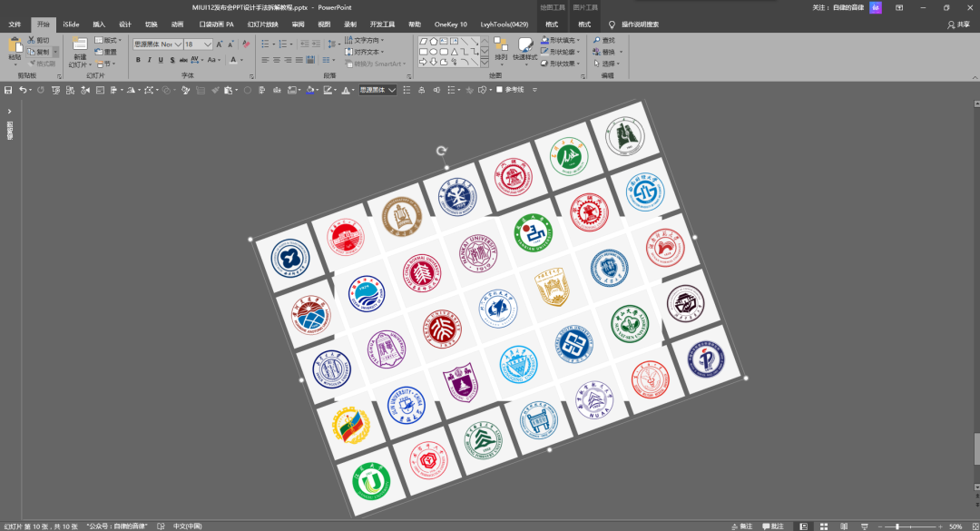Viewport: 980px width, 531px height.
Task: Click the Paste (粘贴) icon
Action: click(15, 45)
